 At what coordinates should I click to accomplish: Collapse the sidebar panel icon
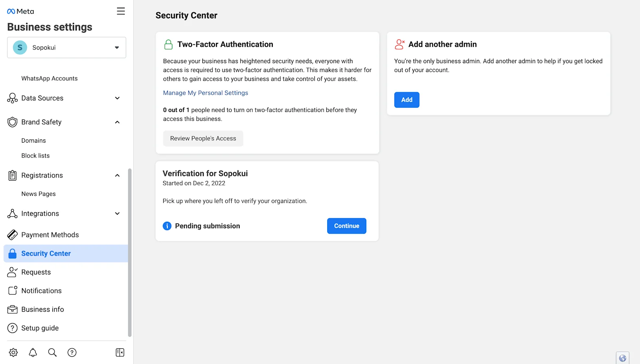[120, 352]
